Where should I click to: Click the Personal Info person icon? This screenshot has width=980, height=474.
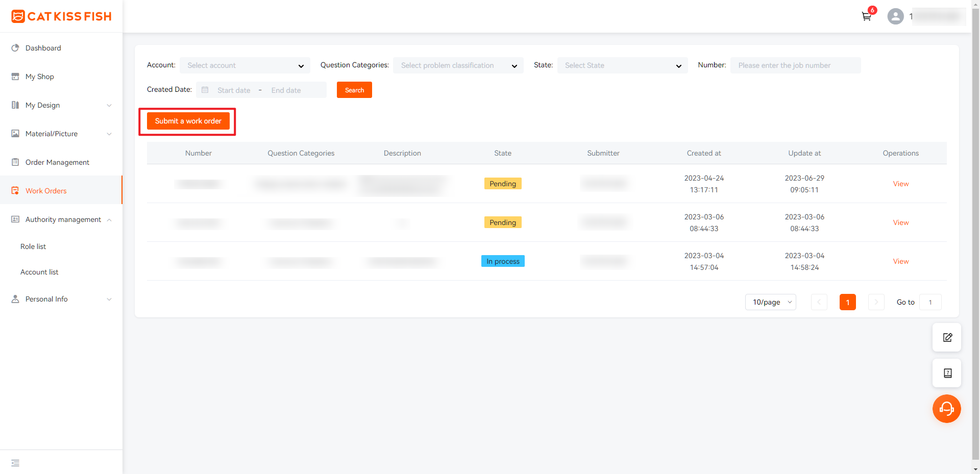pyautogui.click(x=15, y=299)
